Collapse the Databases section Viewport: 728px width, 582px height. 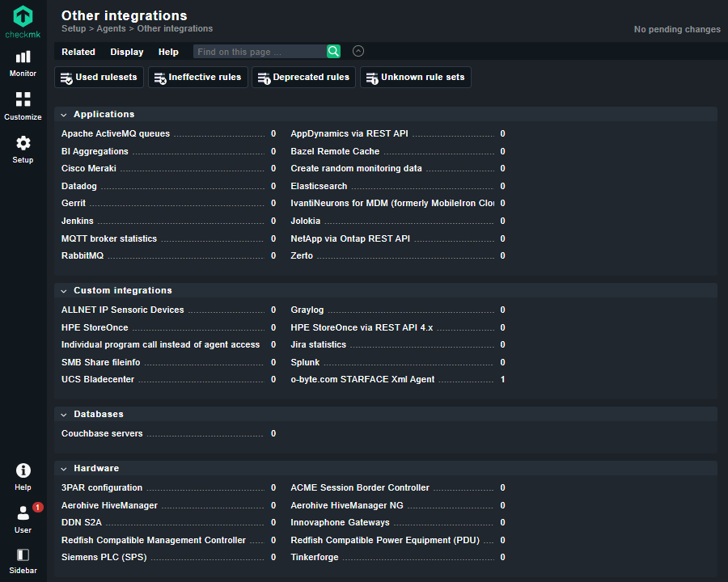64,415
